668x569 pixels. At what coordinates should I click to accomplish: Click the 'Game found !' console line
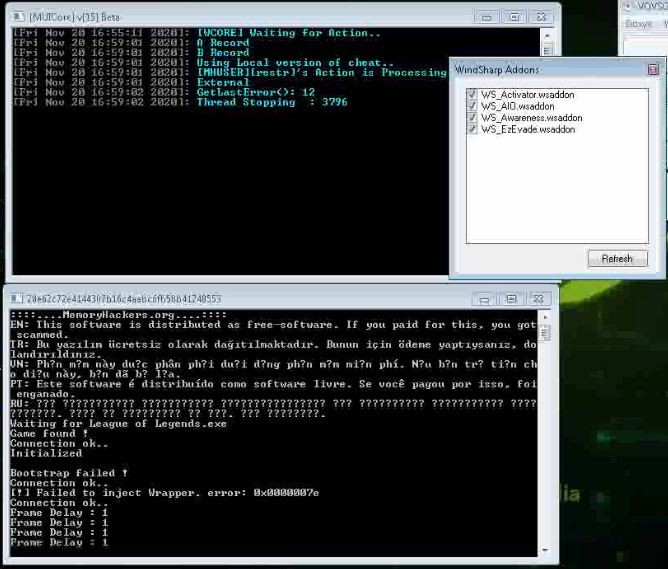[49, 434]
